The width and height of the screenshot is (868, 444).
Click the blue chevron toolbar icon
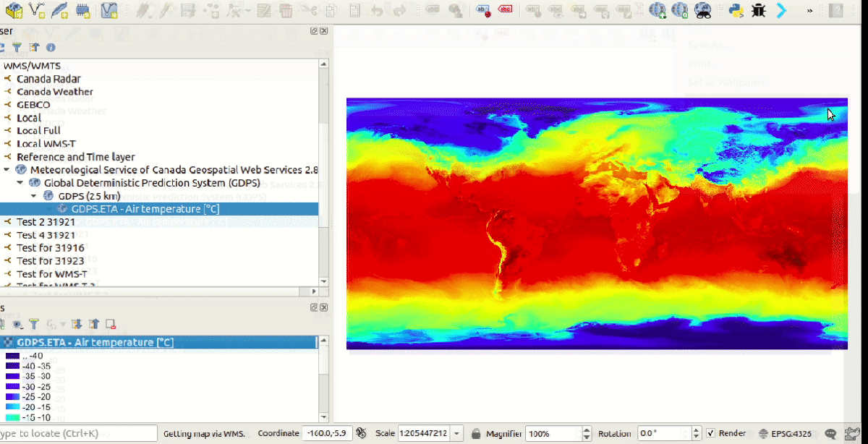pos(781,10)
